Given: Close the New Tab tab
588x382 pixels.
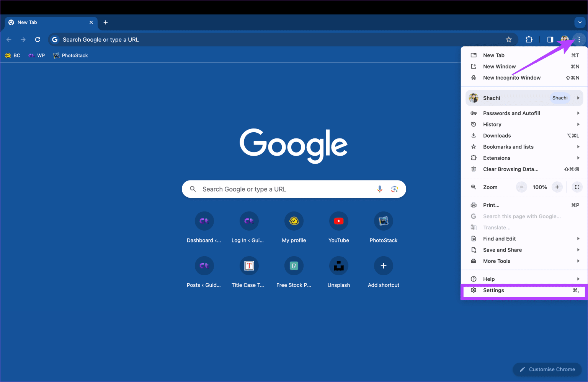Looking at the screenshot, I should coord(91,23).
